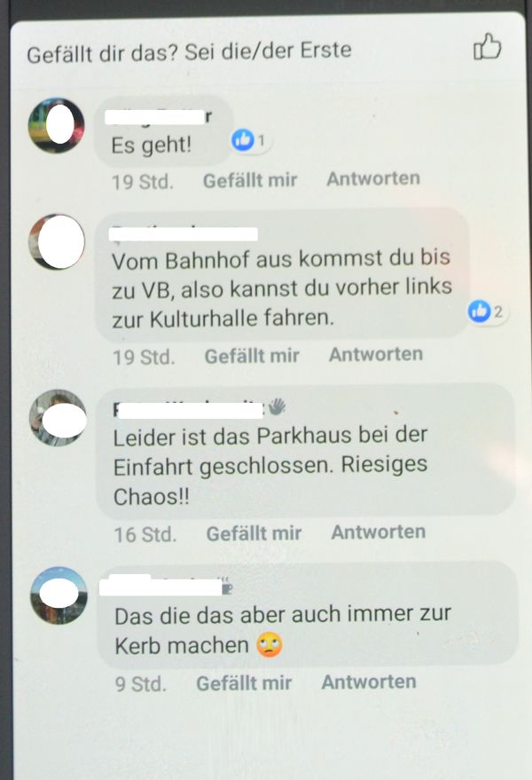532x780 pixels.
Task: Tap 'Gefällt dir das? Sei die/der Erste' text
Action: (x=189, y=51)
